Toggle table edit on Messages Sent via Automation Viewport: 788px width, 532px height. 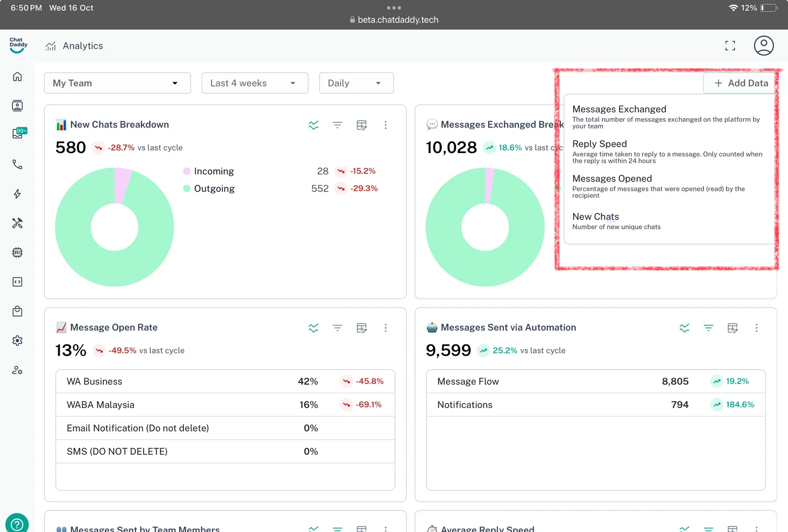coord(732,328)
